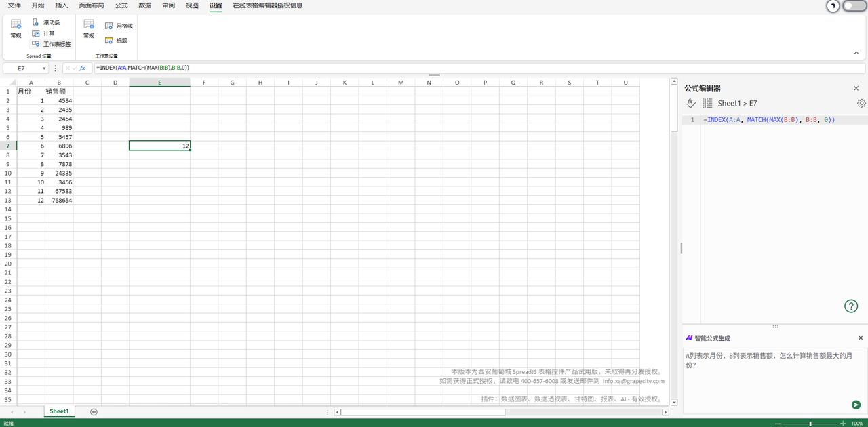Switch to 插入 ribbon tab

click(x=62, y=5)
